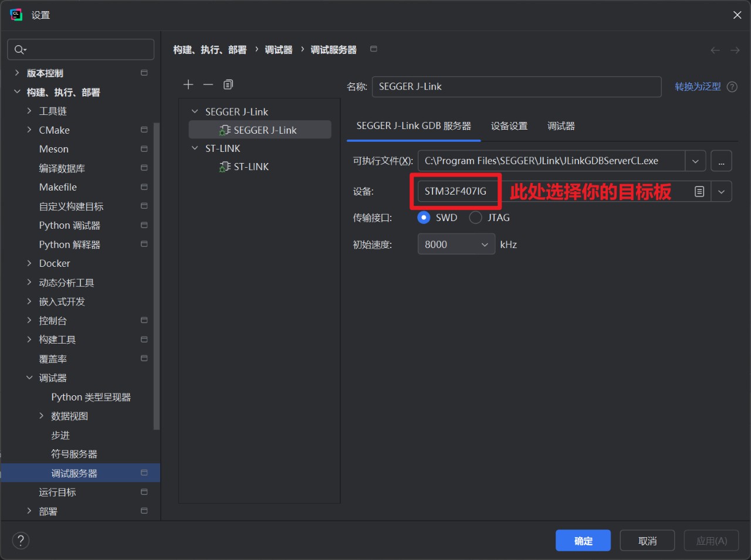Click project icon next to 编译数据库
This screenshot has height=560, width=751.
(144, 168)
